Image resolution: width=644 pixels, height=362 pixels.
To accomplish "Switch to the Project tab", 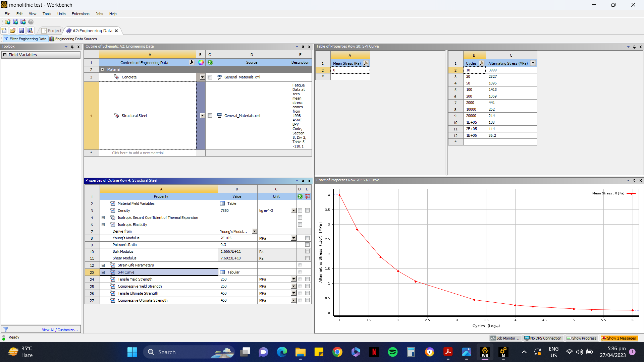I will pyautogui.click(x=52, y=31).
